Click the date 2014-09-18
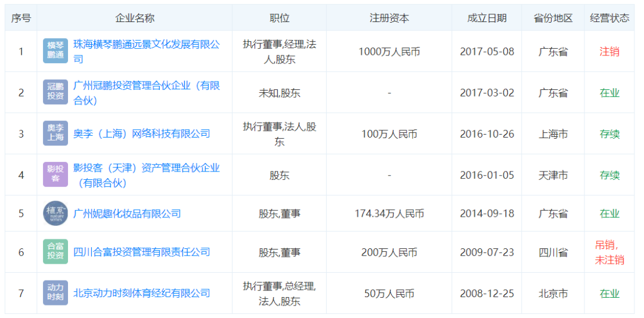Viewport: 644px width, 318px height. coord(487,213)
